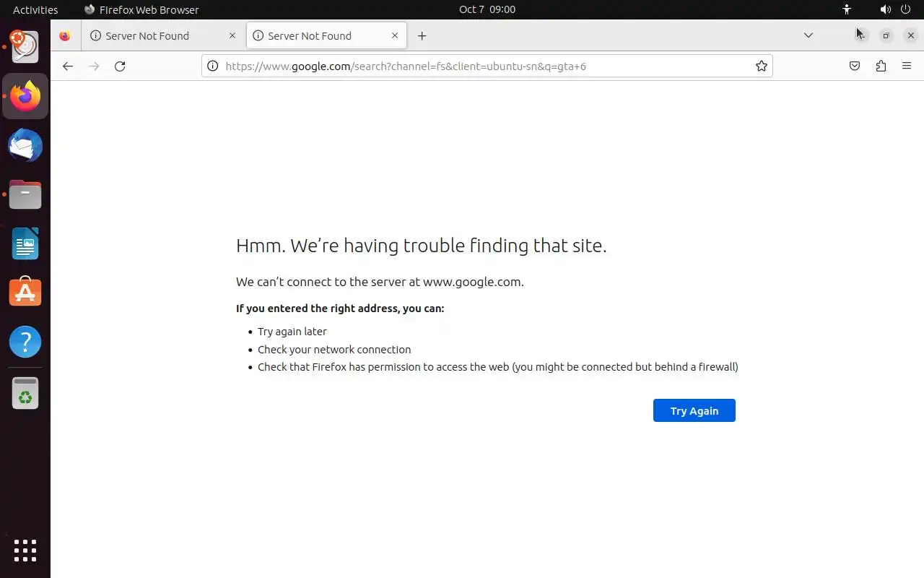924x578 pixels.
Task: Open the Files manager from the dock
Action: click(x=25, y=194)
